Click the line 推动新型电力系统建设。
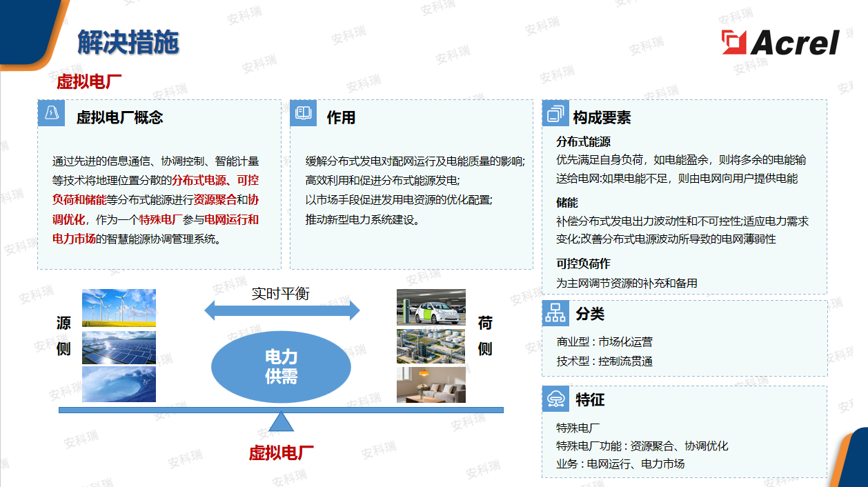The height and width of the screenshot is (487, 868). [363, 219]
